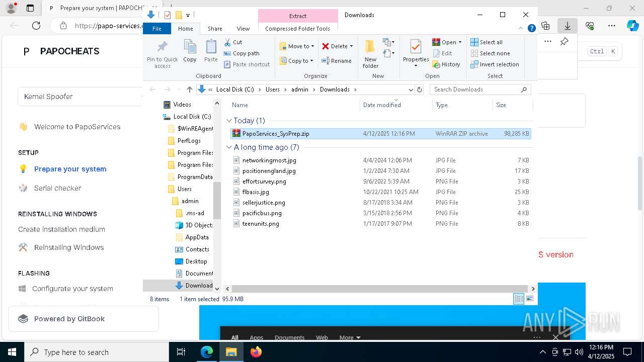Image resolution: width=644 pixels, height=362 pixels.
Task: Click Paste shortcut in ribbon
Action: [247, 64]
